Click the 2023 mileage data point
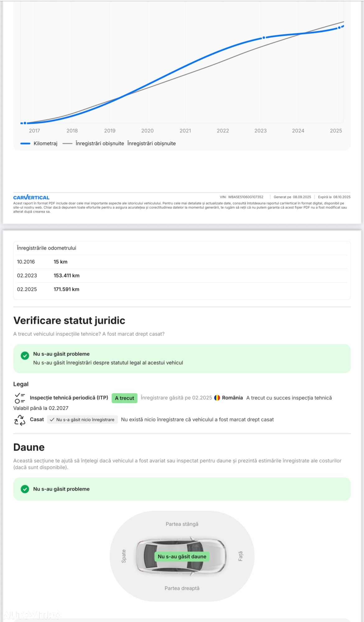The image size is (364, 622). click(x=264, y=38)
